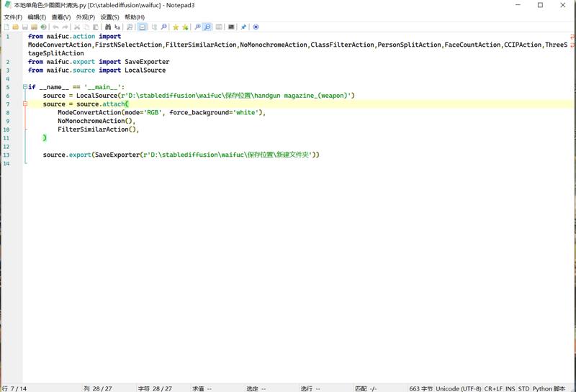Click the green circular revert icon
Screen dimensions: 576x392
(x=43, y=27)
